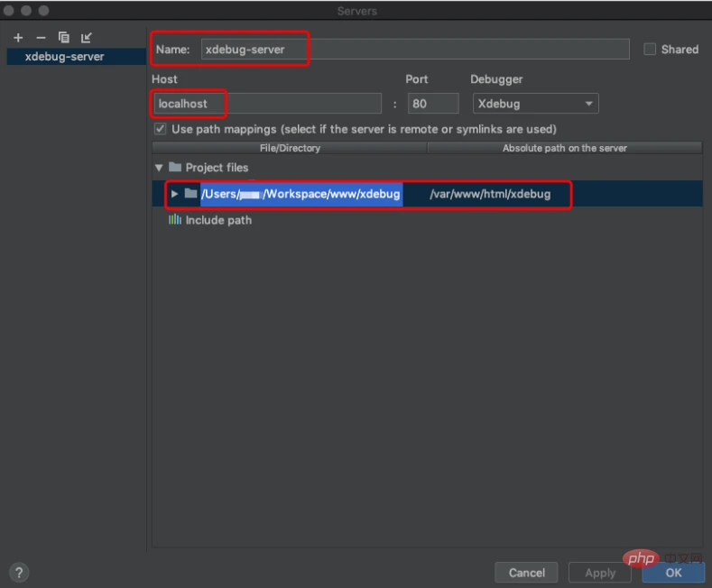Add a new server with plus icon

[x=18, y=38]
